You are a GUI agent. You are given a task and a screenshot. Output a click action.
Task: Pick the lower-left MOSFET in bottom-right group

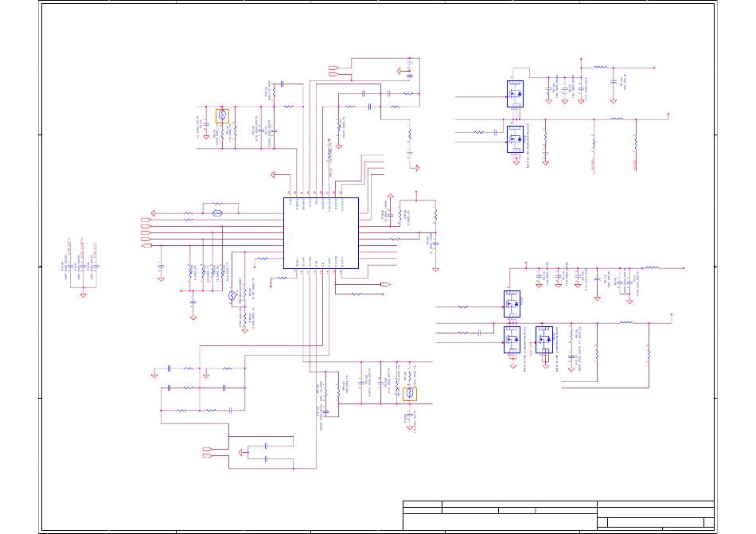pos(512,340)
